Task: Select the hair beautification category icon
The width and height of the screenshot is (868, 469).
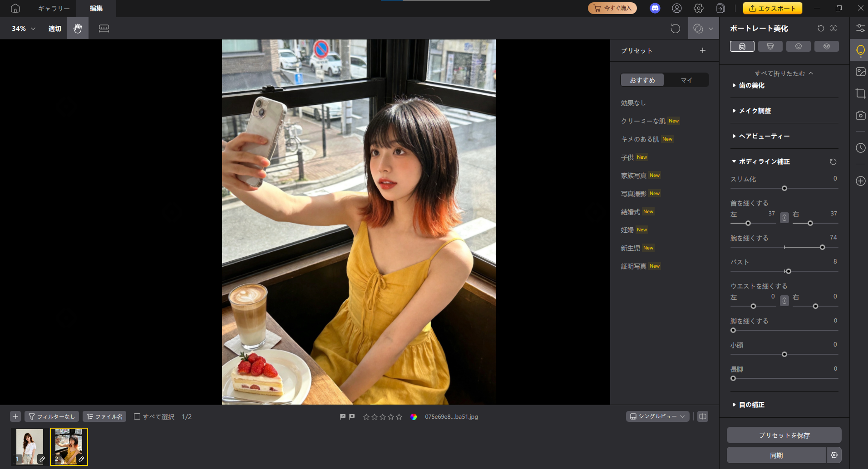Action: point(770,46)
